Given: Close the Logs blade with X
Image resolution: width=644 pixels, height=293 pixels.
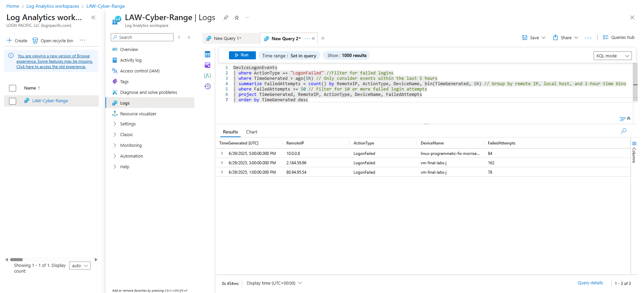Looking at the screenshot, I should [632, 17].
